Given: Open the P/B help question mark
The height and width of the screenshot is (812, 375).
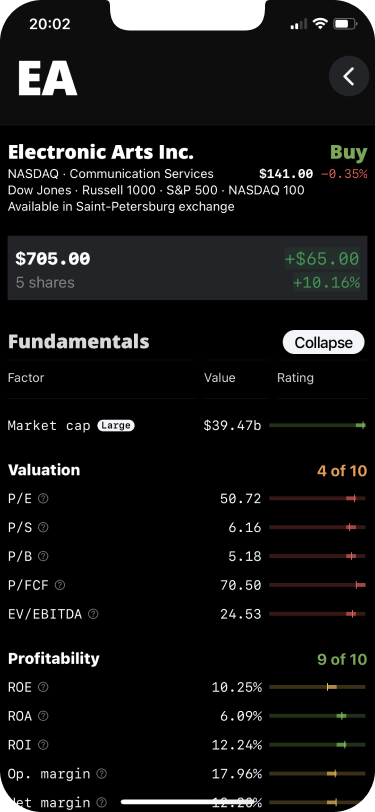Looking at the screenshot, I should [44, 556].
